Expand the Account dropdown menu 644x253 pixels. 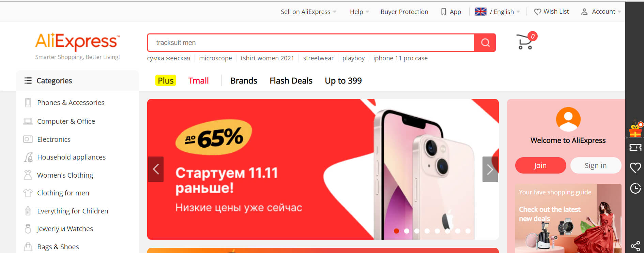601,12
